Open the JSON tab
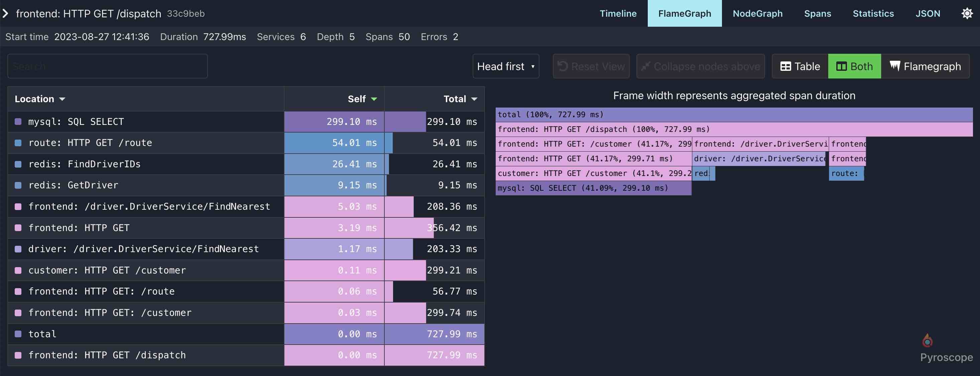980x376 pixels. [928, 13]
